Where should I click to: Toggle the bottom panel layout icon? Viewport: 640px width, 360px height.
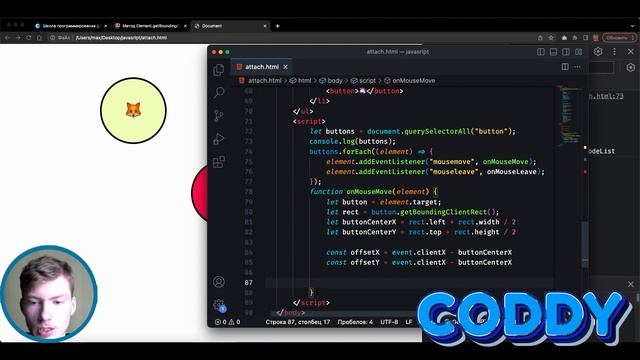click(x=553, y=52)
